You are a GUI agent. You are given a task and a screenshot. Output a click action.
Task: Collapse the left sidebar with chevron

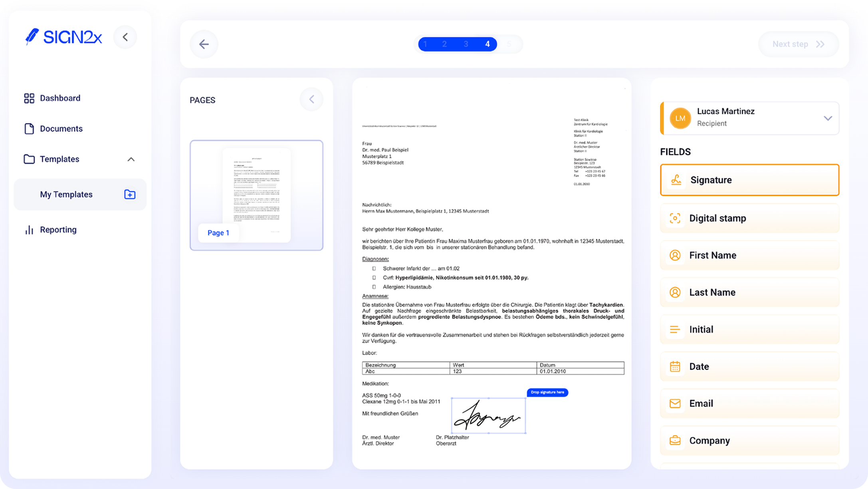[x=125, y=37]
